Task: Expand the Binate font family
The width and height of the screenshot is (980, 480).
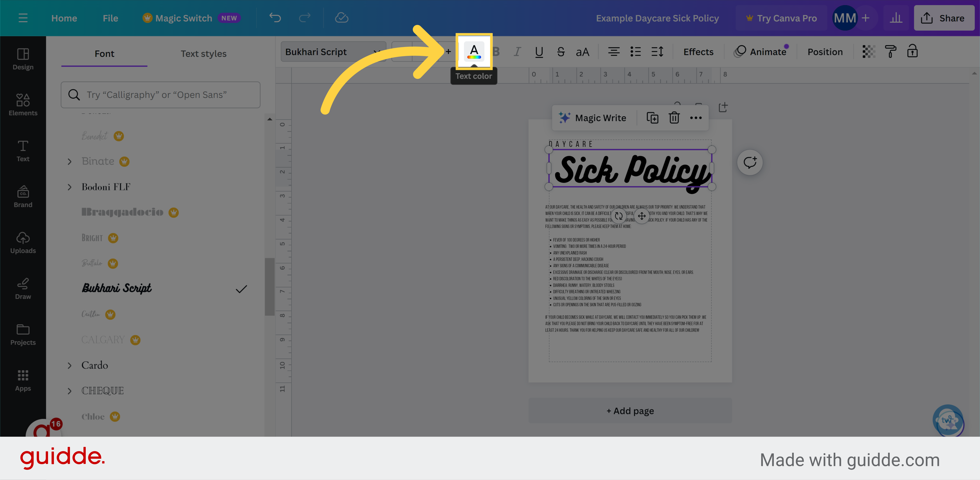Action: tap(69, 161)
